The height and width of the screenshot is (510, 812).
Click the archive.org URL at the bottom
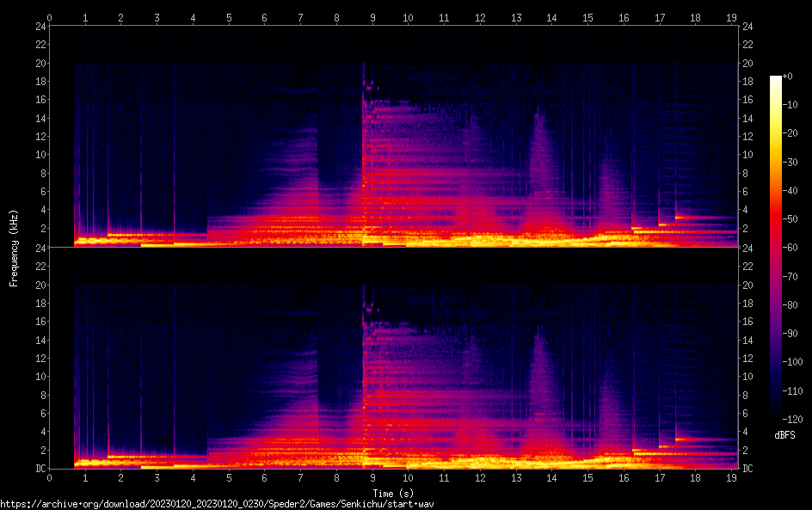(217, 503)
